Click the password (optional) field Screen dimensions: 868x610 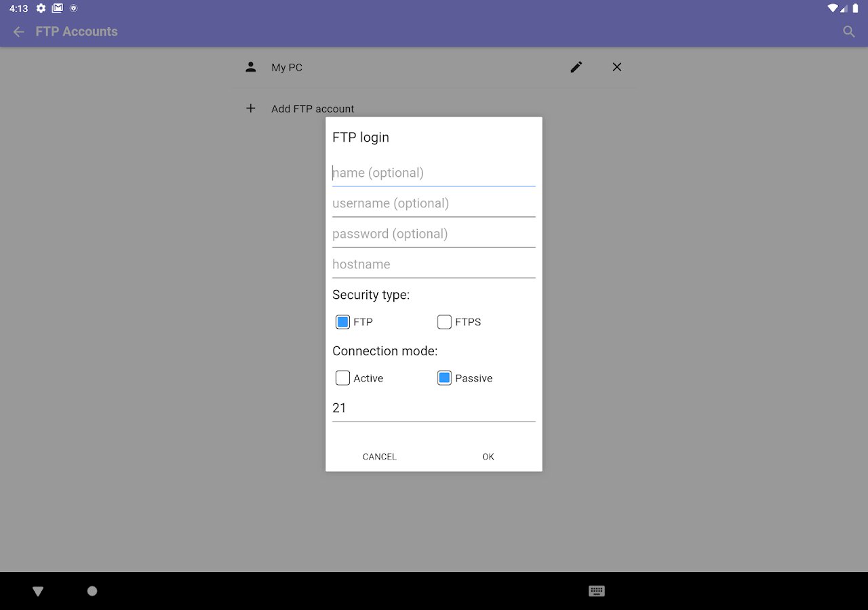click(434, 234)
